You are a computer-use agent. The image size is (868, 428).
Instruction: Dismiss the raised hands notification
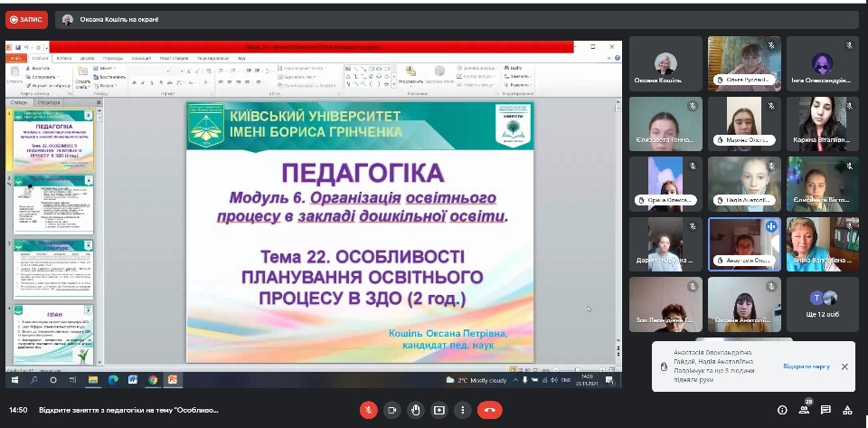(844, 366)
